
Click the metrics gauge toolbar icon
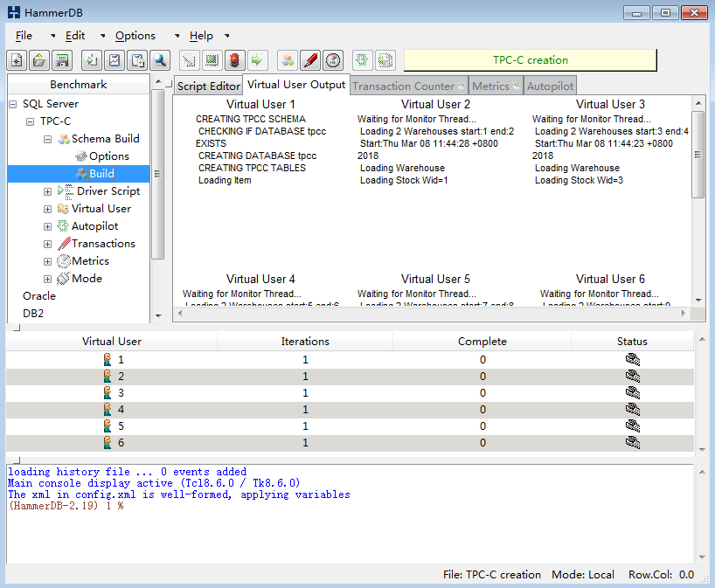[333, 60]
